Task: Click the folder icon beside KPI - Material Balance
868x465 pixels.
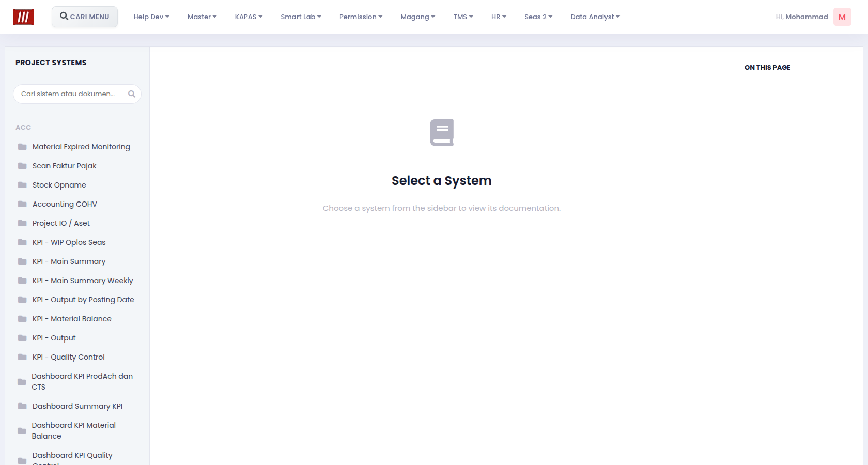Action: (x=22, y=319)
